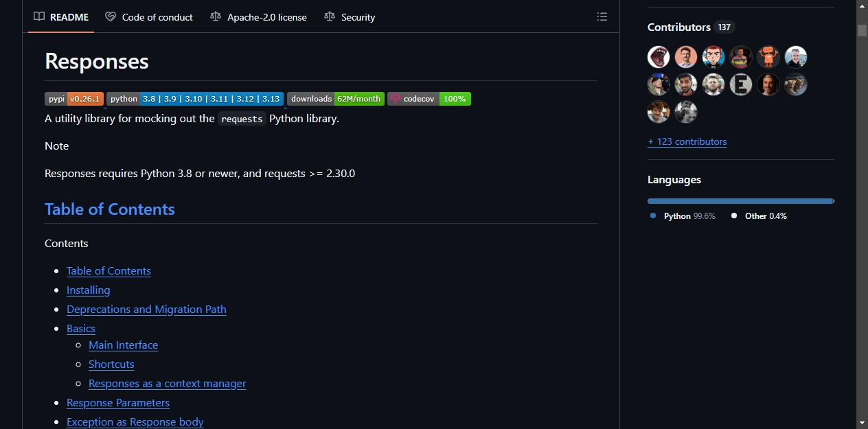Open Deprecations and Migration Path link
This screenshot has height=429, width=868.
point(146,310)
